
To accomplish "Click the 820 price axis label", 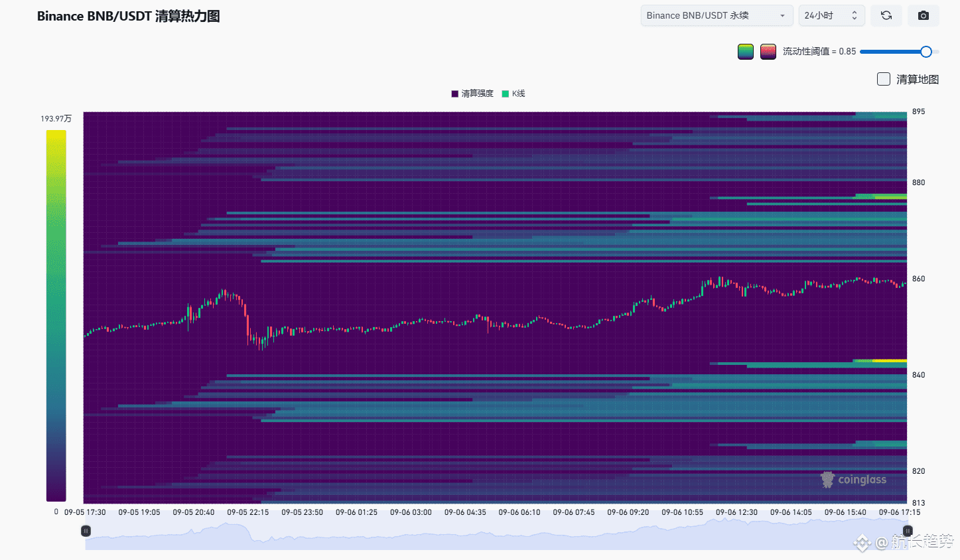I will coord(918,471).
